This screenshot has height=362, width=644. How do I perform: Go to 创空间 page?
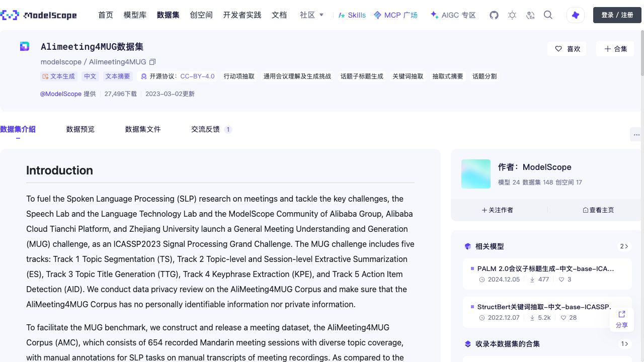pyautogui.click(x=201, y=15)
